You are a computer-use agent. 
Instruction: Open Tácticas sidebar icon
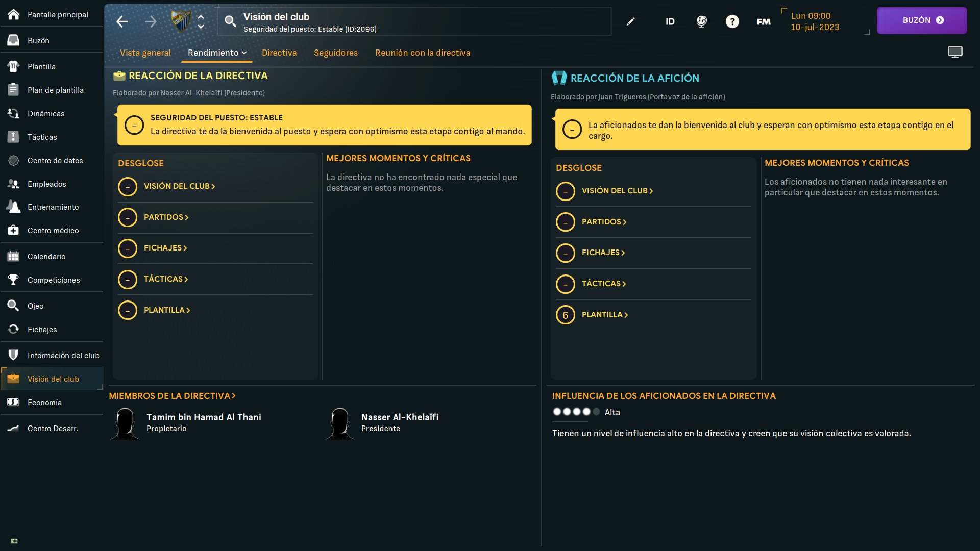point(14,137)
